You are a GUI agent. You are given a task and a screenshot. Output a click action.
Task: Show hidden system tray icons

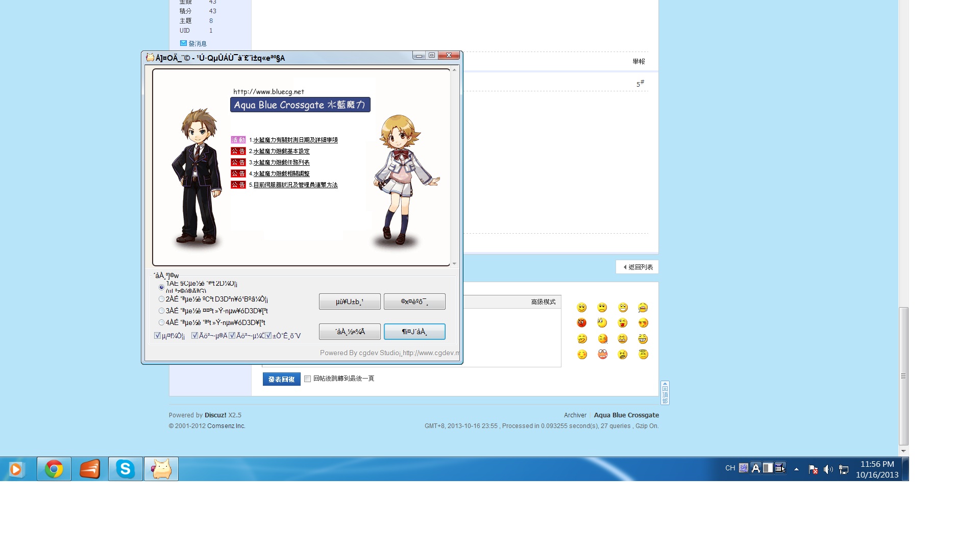(796, 469)
